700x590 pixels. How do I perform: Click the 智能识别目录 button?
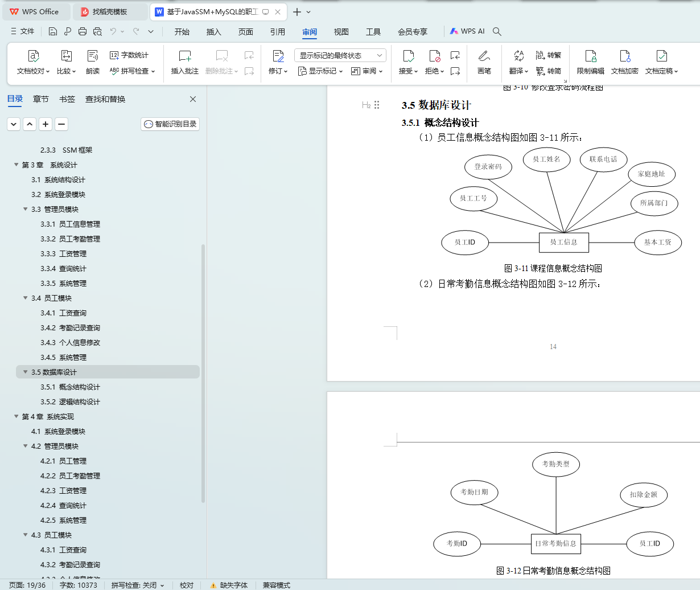pos(170,124)
